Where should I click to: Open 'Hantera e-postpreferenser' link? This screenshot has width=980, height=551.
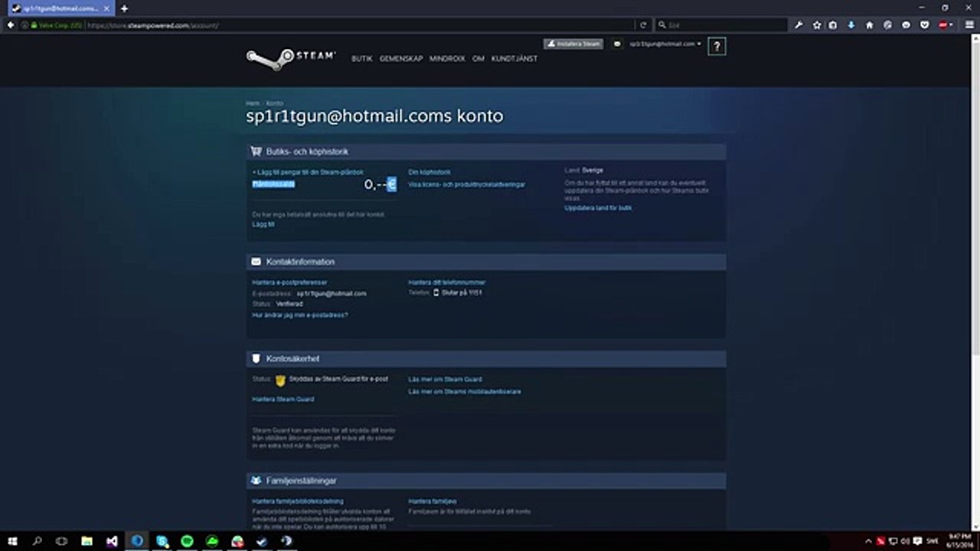[x=289, y=282]
